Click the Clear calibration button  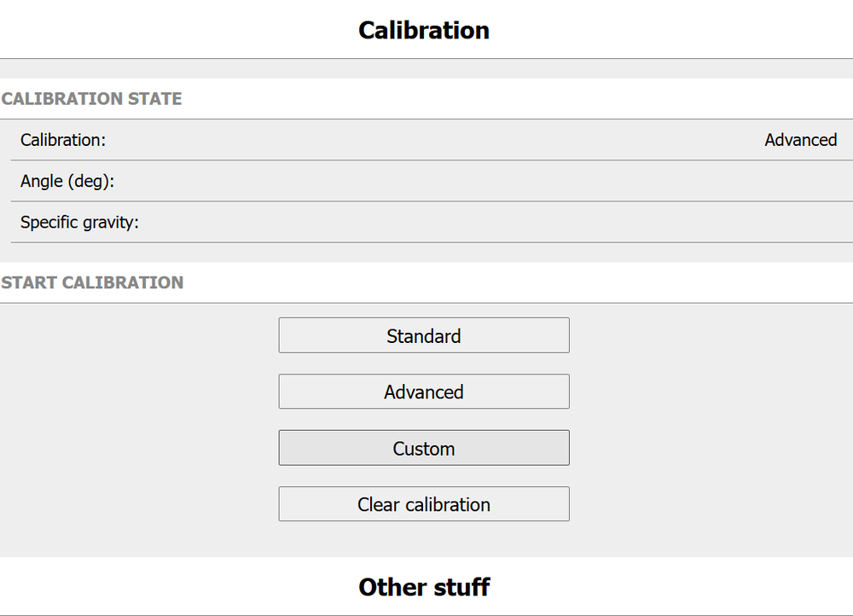point(424,504)
